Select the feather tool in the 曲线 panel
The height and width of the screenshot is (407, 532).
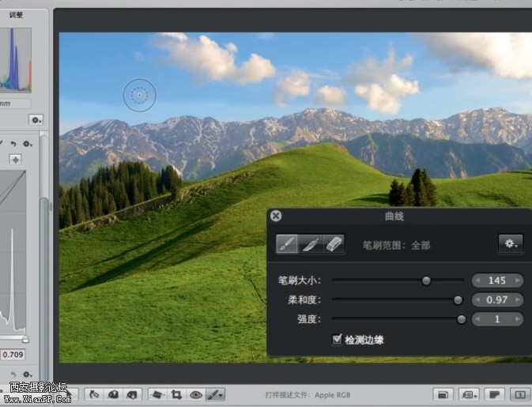tap(311, 244)
